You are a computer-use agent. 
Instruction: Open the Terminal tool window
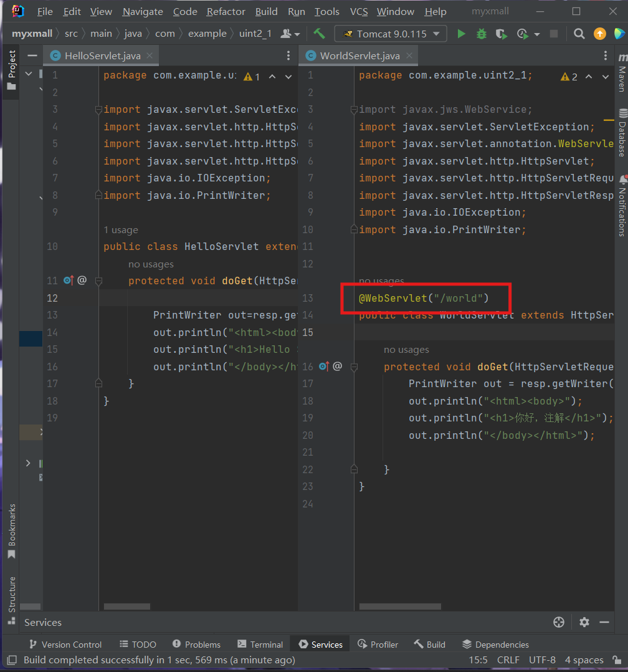point(260,644)
